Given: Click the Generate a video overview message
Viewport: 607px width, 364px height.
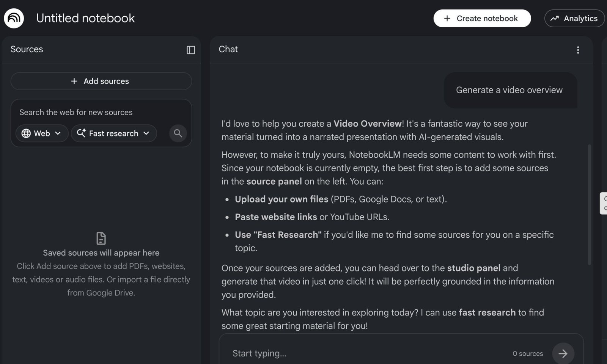Looking at the screenshot, I should coord(510,90).
